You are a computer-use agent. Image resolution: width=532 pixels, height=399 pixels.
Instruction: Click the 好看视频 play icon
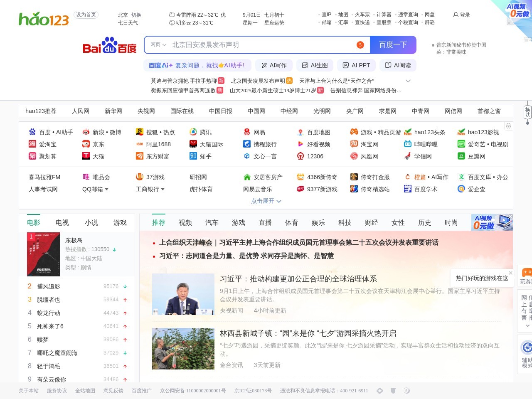[x=300, y=144]
